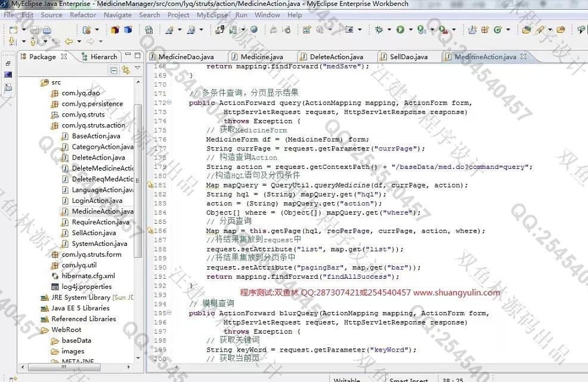Viewport: 588px width, 382px height.
Task: Select SellAction.java in the tree
Action: click(x=94, y=233)
